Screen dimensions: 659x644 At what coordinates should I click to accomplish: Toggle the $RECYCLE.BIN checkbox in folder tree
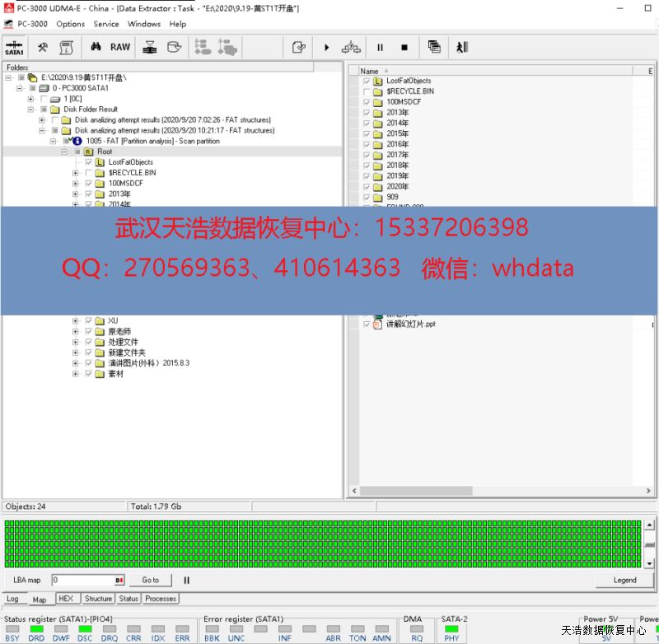pos(89,173)
